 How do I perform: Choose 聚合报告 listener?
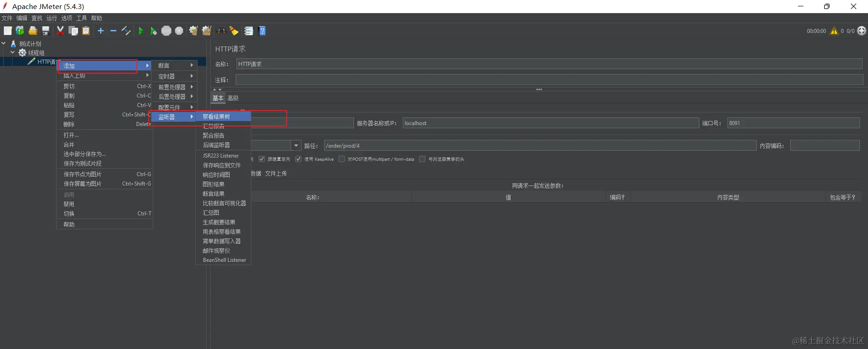223,135
